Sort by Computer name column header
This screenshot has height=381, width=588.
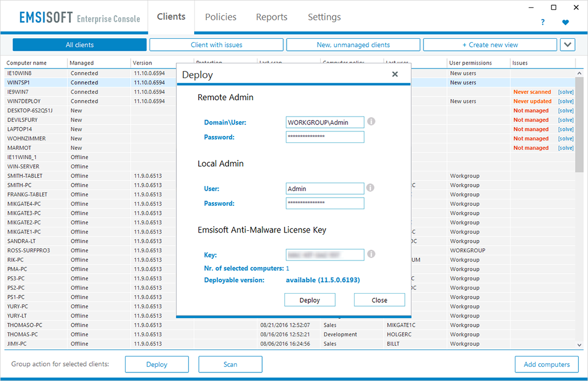(36, 63)
